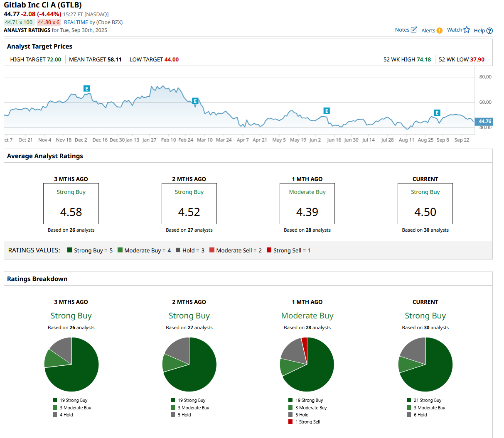The image size is (504, 438).
Task: Click the Alerts link
Action: tap(428, 30)
